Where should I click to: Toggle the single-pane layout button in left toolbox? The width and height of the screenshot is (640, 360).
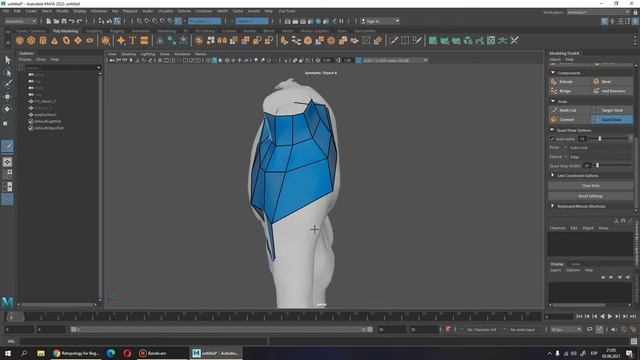click(x=7, y=162)
